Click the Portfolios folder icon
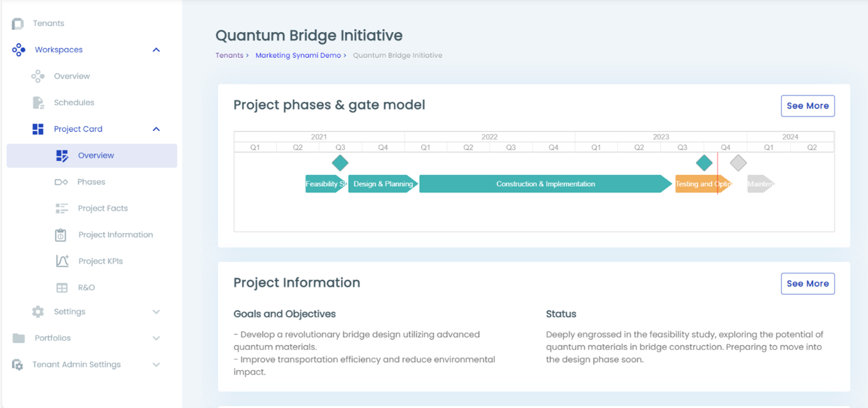Viewport: 868px width, 408px height. [x=19, y=338]
